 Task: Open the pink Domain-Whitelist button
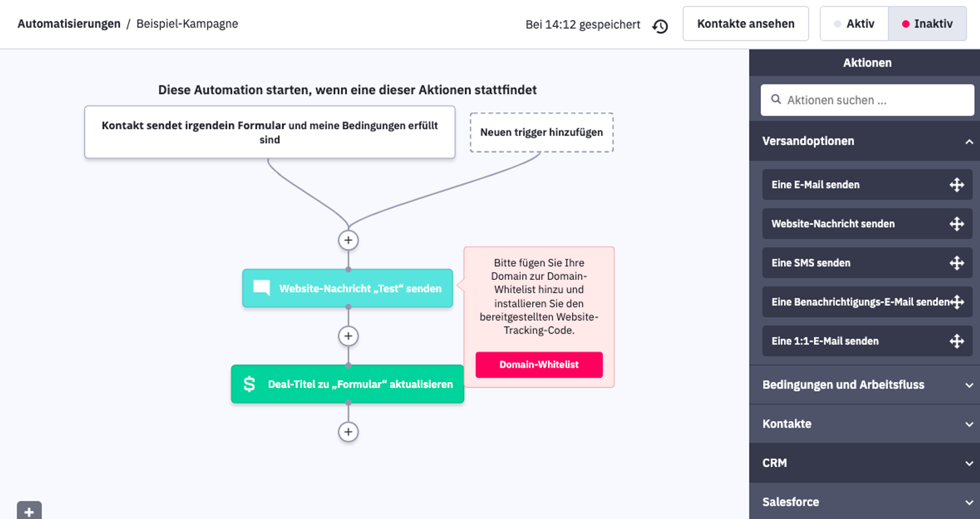538,365
